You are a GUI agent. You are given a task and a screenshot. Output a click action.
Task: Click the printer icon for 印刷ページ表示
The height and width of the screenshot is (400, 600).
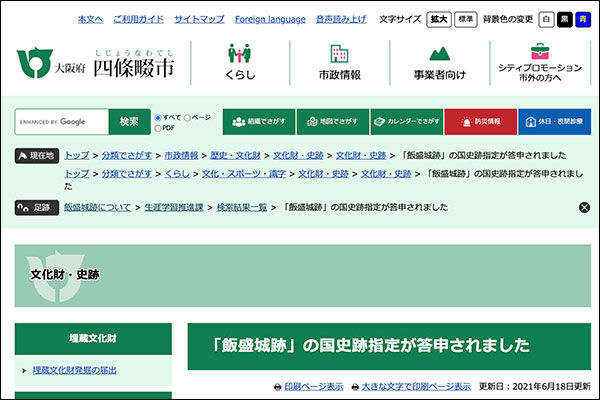click(278, 387)
